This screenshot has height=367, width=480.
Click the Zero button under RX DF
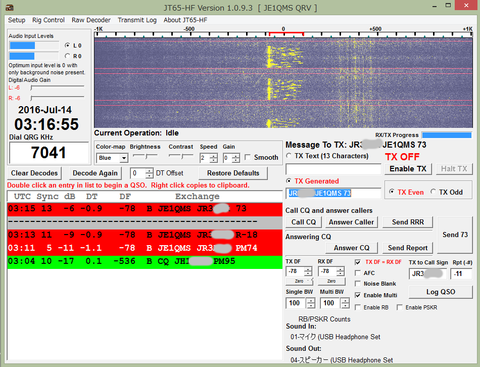tap(332, 281)
